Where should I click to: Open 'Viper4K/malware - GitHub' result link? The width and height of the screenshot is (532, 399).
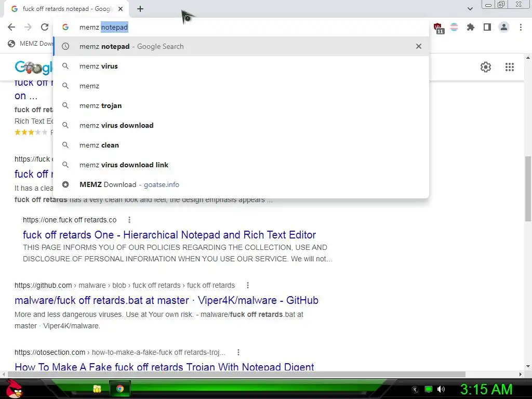click(166, 300)
